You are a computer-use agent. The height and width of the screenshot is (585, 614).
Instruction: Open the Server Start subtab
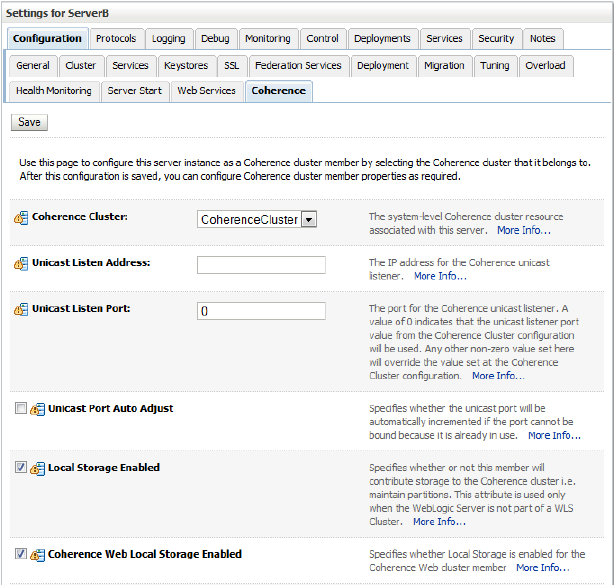135,91
